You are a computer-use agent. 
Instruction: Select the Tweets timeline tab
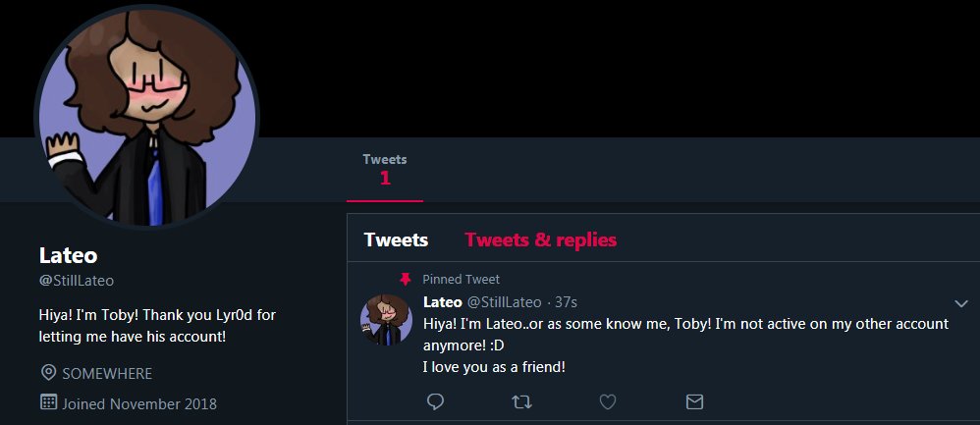click(397, 239)
